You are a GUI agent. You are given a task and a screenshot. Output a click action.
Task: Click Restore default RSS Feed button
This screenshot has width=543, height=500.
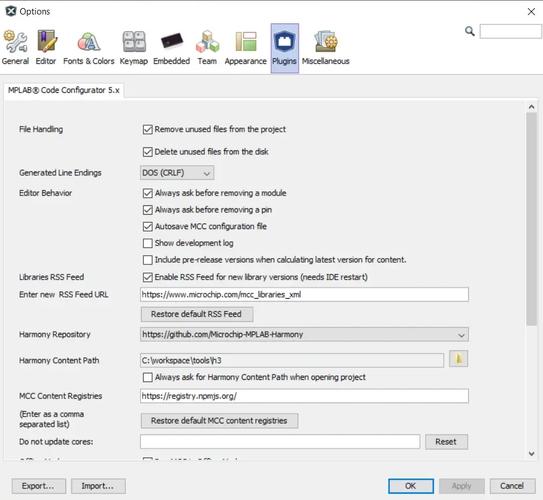coord(197,314)
